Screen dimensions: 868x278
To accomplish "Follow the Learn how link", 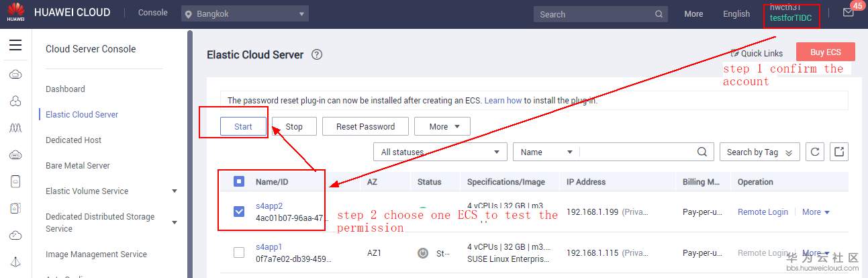I will coord(503,101).
